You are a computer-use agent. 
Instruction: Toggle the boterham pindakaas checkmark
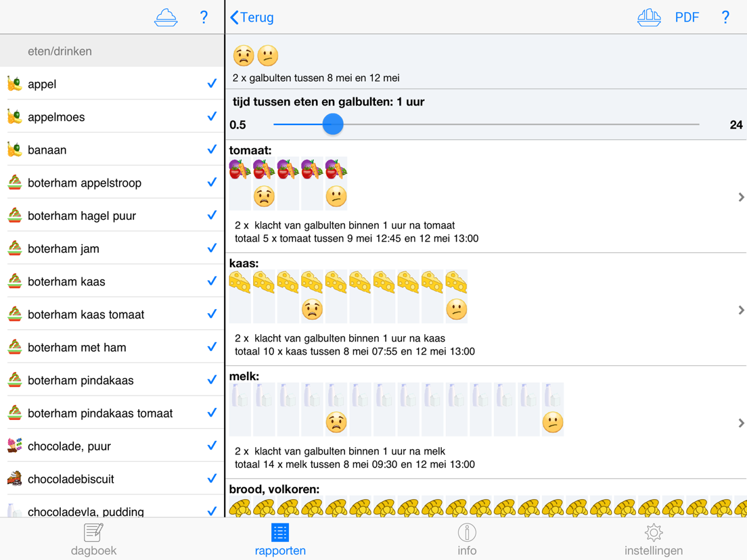(x=212, y=380)
